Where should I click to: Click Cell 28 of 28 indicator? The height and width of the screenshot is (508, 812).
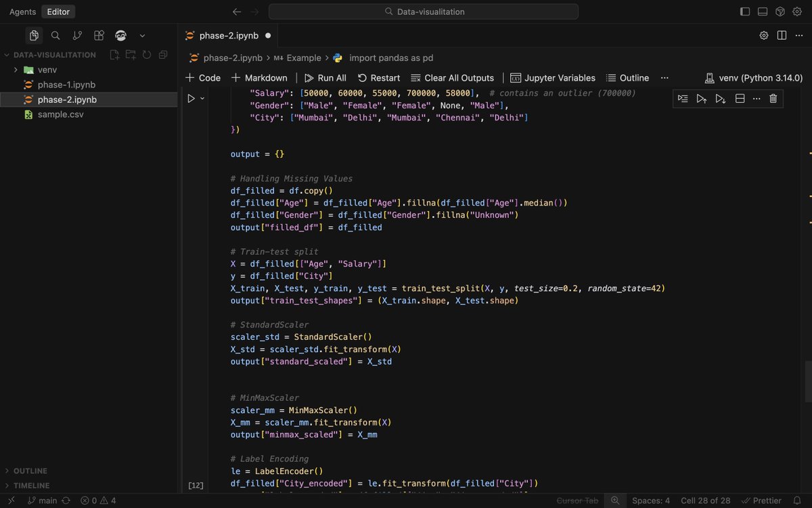[x=705, y=501]
